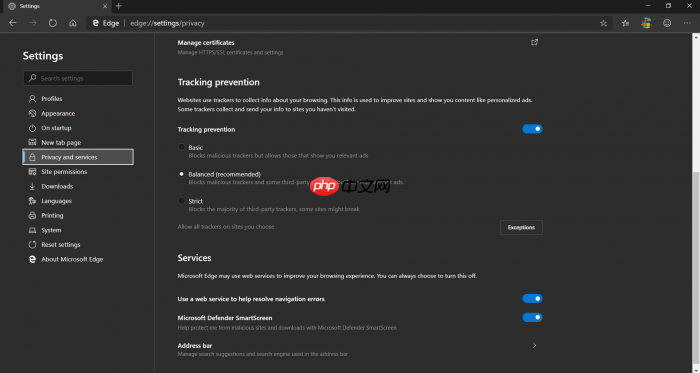Click the forward navigation arrow
Image resolution: width=700 pixels, height=373 pixels.
33,23
